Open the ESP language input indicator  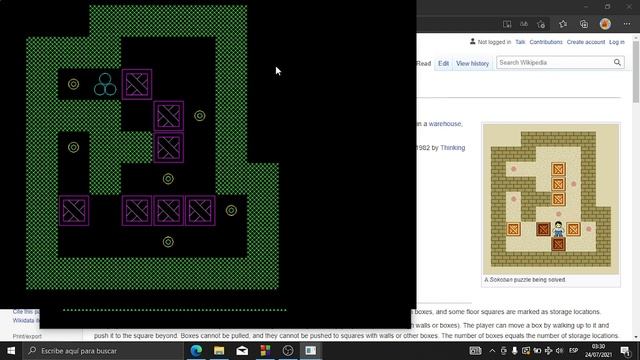(x=573, y=351)
